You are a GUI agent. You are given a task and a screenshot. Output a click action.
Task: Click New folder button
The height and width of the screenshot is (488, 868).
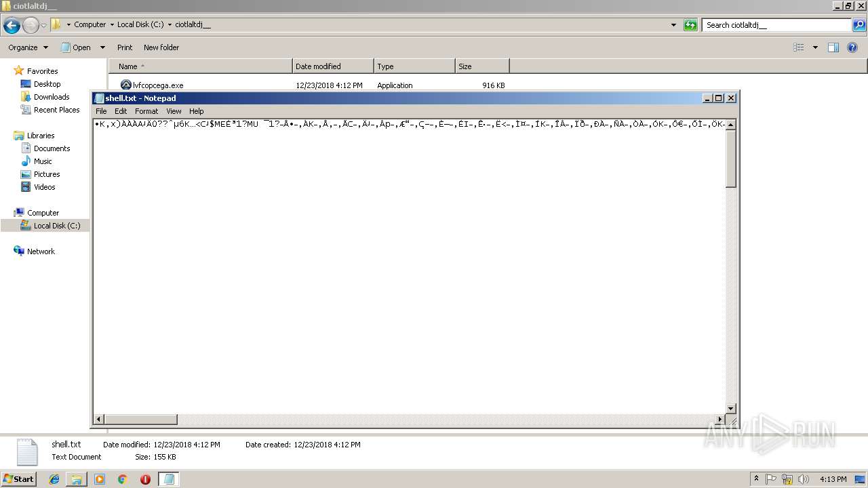[x=161, y=47]
